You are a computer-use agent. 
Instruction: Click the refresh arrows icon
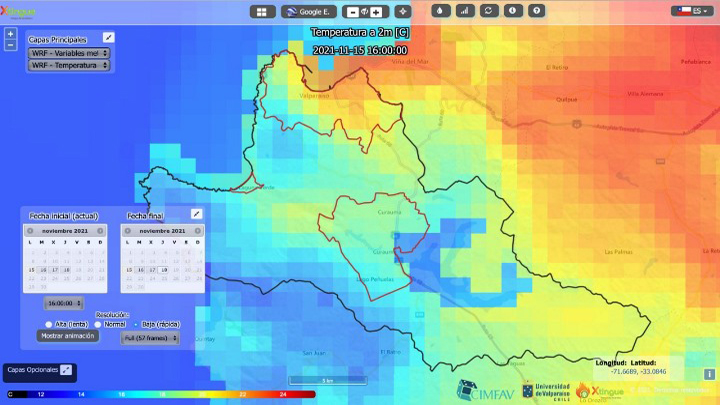(x=489, y=11)
